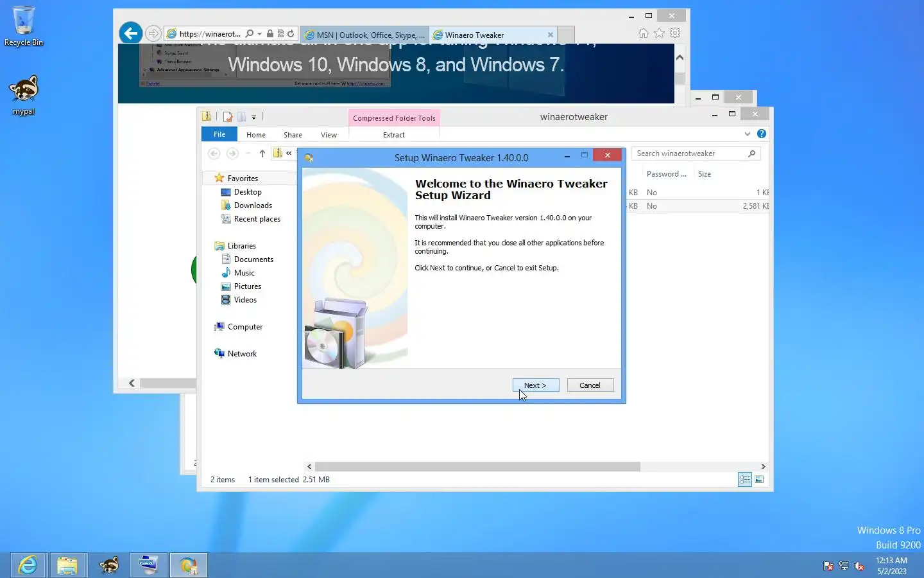The width and height of the screenshot is (924, 578).
Task: Click the Properties quick access icon
Action: click(x=228, y=117)
